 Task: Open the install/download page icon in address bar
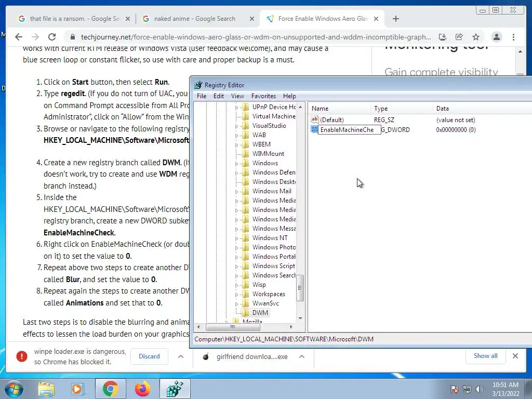tap(443, 37)
